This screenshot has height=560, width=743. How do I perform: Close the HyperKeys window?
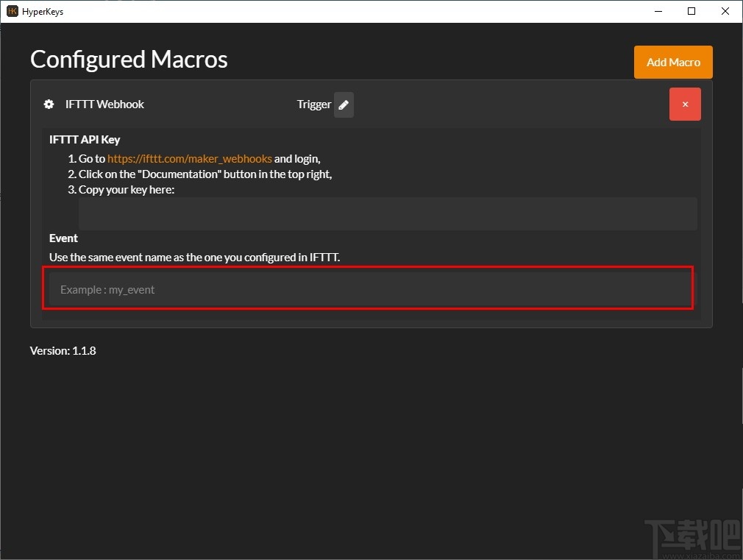[725, 11]
